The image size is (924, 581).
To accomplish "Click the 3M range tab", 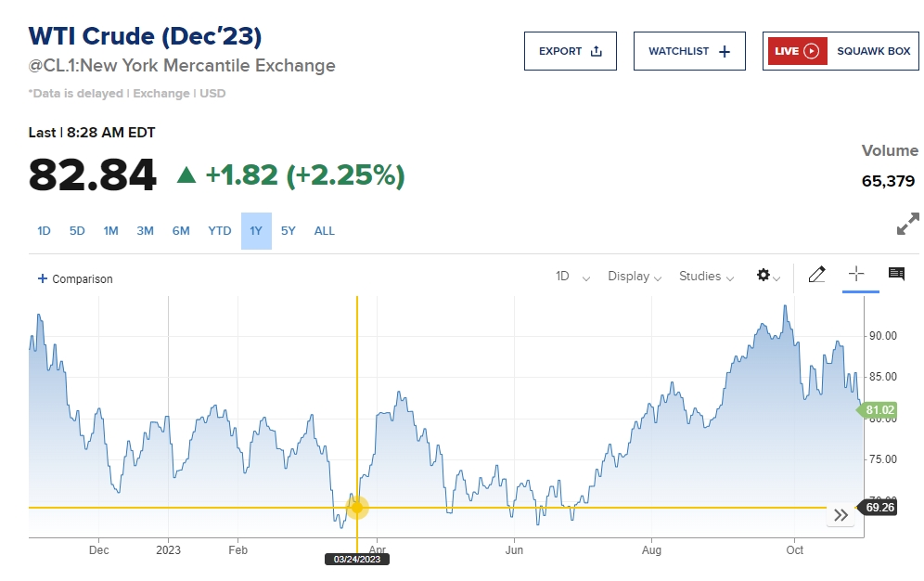I will pos(145,231).
